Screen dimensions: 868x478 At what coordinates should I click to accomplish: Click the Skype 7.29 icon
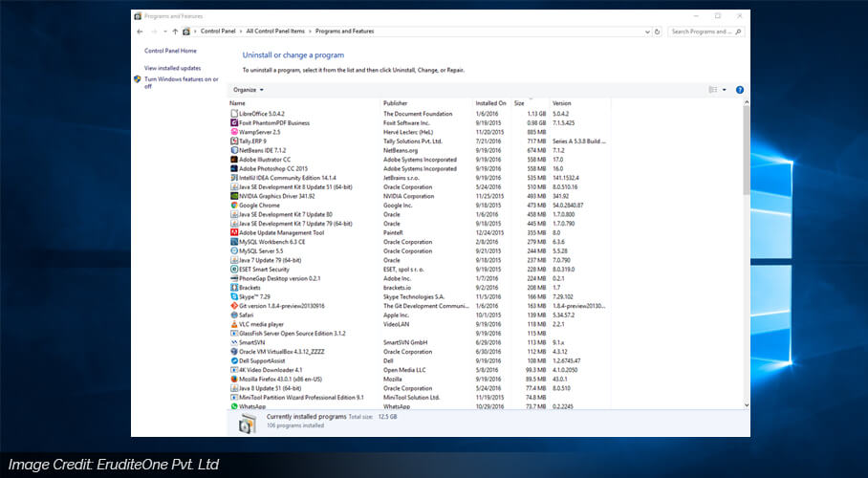234,297
